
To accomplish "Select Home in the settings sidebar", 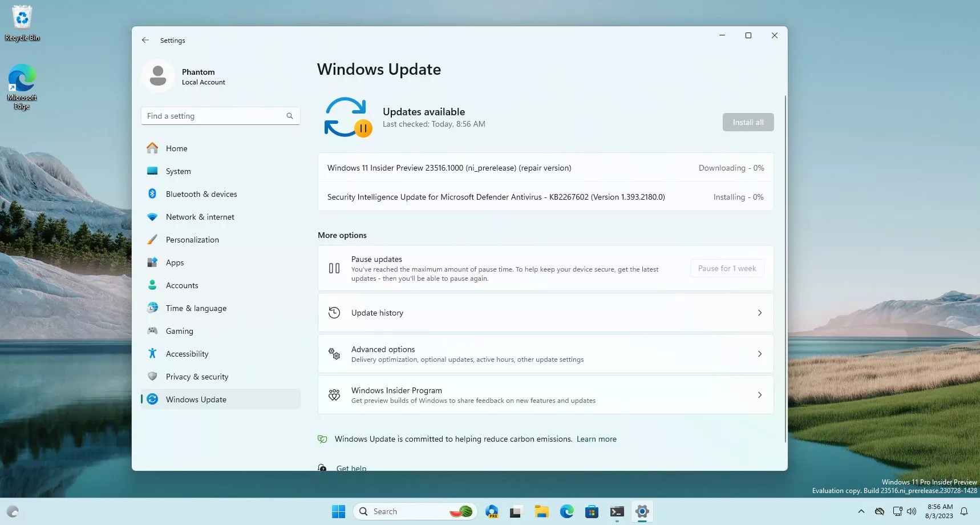I will pos(220,148).
